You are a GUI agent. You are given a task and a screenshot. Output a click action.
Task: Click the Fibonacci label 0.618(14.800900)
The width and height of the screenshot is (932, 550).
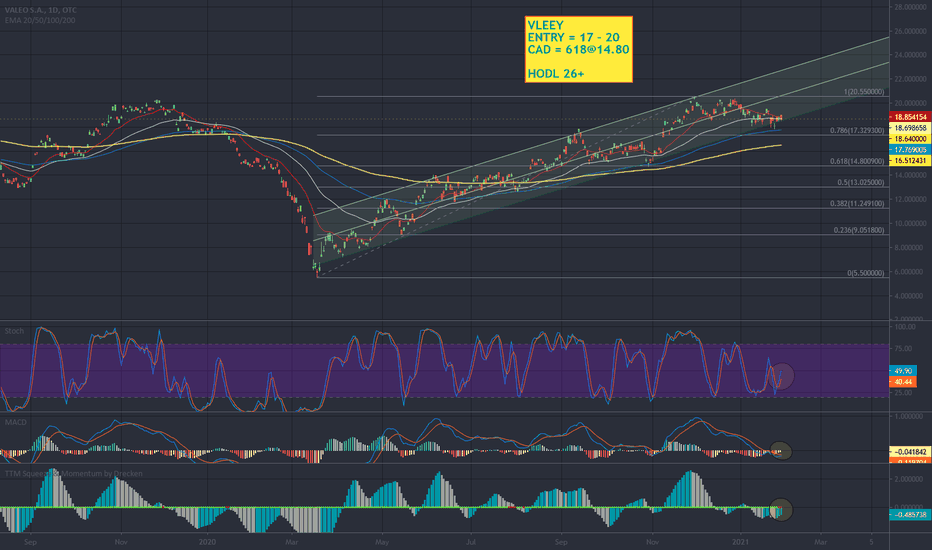tap(857, 161)
